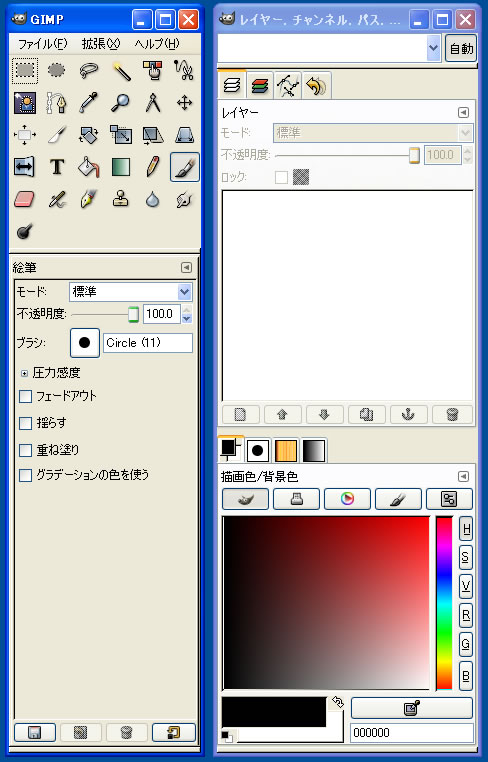Viewport: 488px width, 762px height.
Task: Click the H hue channel button
Action: click(466, 530)
